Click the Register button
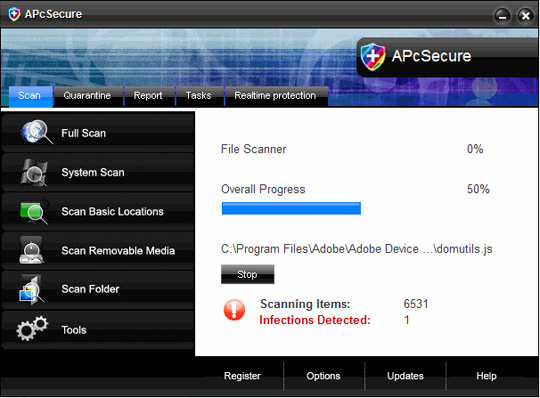The width and height of the screenshot is (540, 398). [242, 376]
